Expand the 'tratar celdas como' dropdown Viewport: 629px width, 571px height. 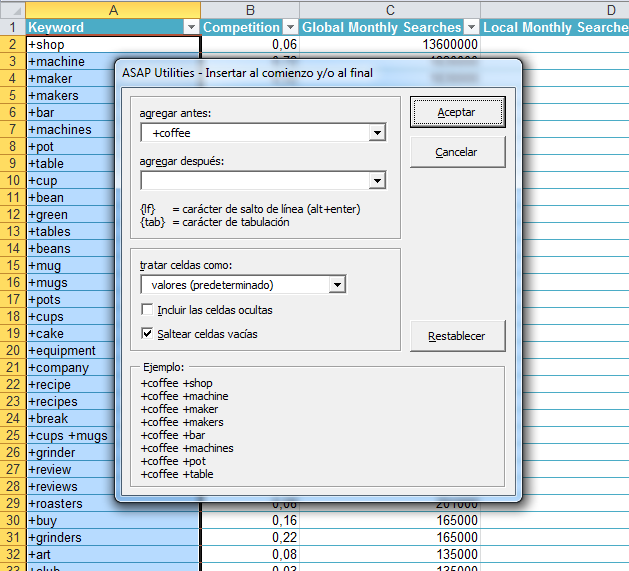tap(337, 284)
